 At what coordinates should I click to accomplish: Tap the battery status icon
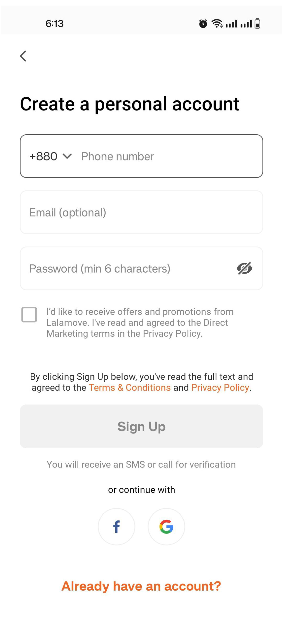(x=257, y=24)
